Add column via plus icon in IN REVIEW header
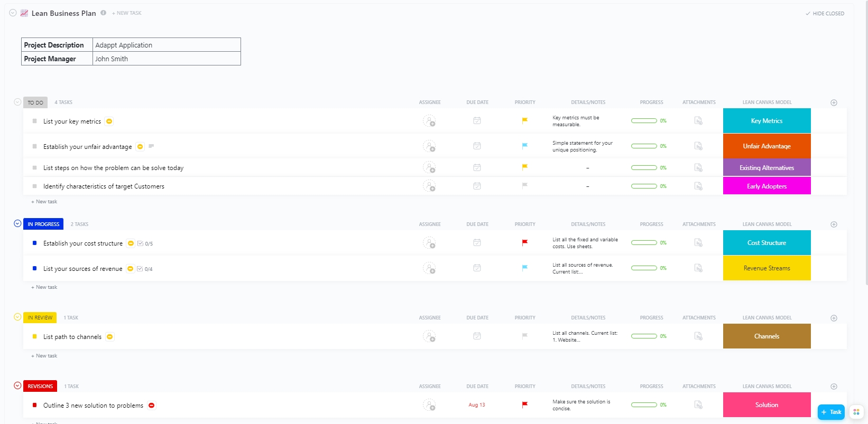The image size is (868, 424). (834, 318)
